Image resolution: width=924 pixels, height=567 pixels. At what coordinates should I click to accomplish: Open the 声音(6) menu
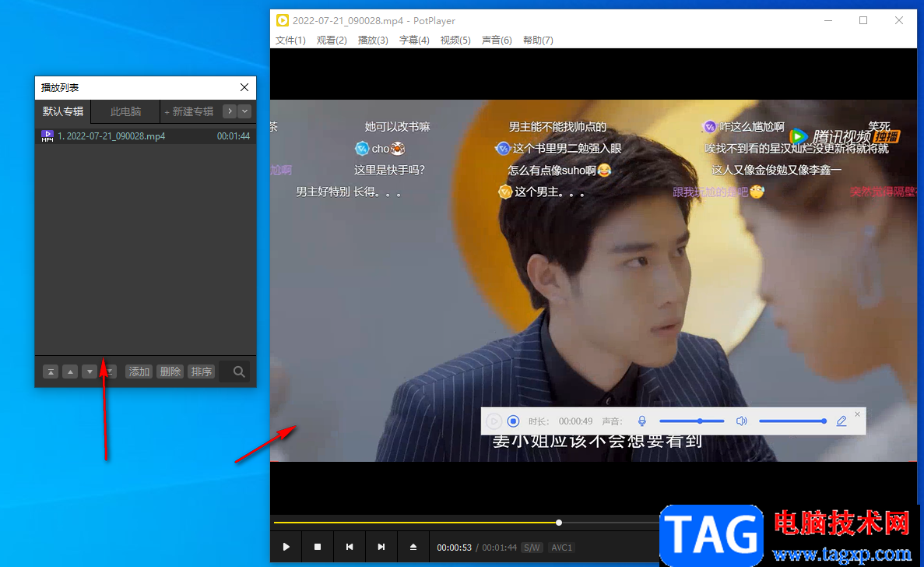click(497, 40)
